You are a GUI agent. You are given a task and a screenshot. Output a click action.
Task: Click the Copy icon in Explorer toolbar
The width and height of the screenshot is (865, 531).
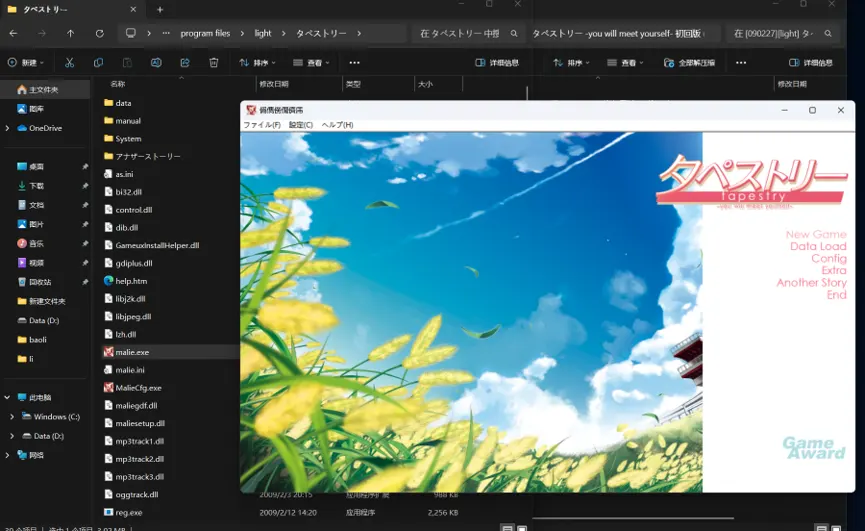coord(98,63)
